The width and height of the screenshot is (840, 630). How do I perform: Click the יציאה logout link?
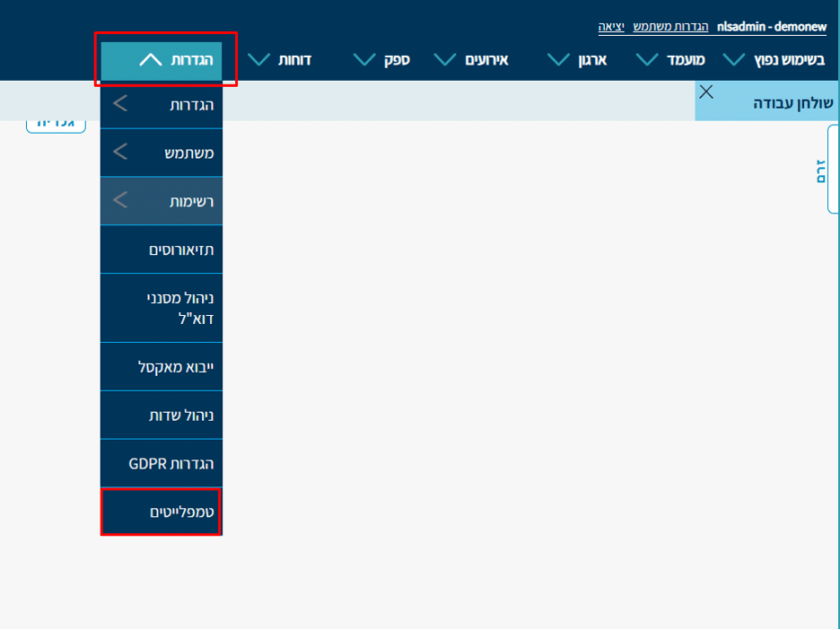click(612, 27)
